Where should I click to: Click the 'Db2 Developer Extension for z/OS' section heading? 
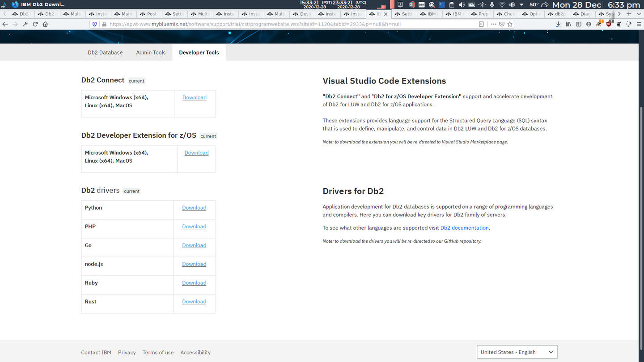139,135
